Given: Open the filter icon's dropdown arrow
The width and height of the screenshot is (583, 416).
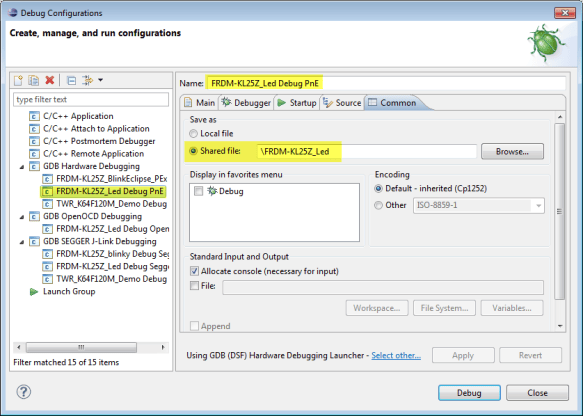Looking at the screenshot, I should coord(100,80).
